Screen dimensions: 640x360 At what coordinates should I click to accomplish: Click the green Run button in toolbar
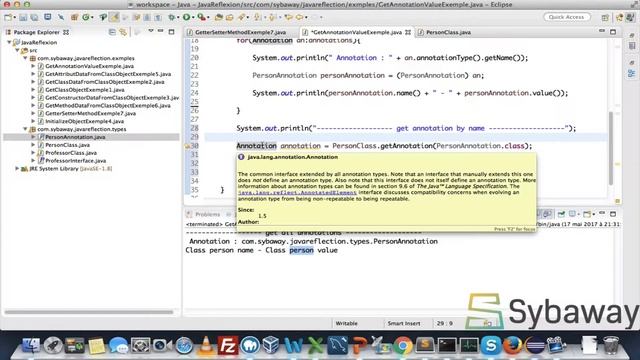tap(186, 17)
